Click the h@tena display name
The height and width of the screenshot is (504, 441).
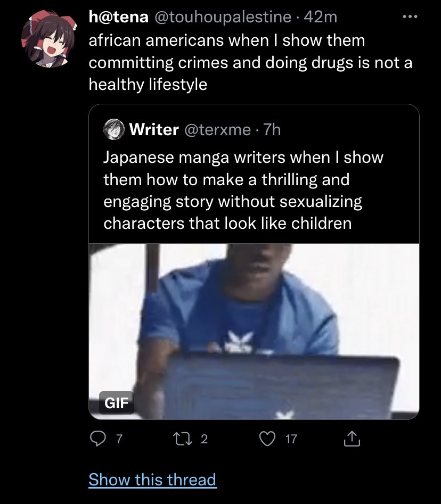pyautogui.click(x=118, y=18)
